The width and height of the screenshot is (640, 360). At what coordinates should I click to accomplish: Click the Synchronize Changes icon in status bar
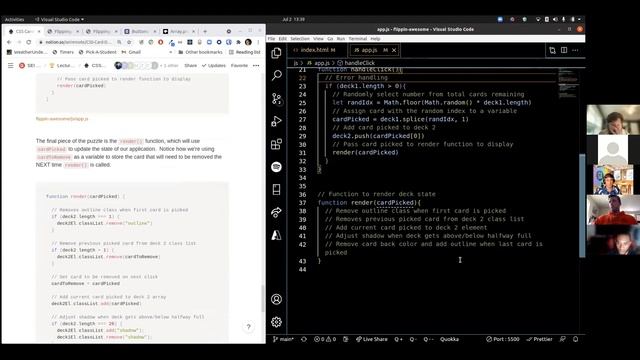point(304,339)
